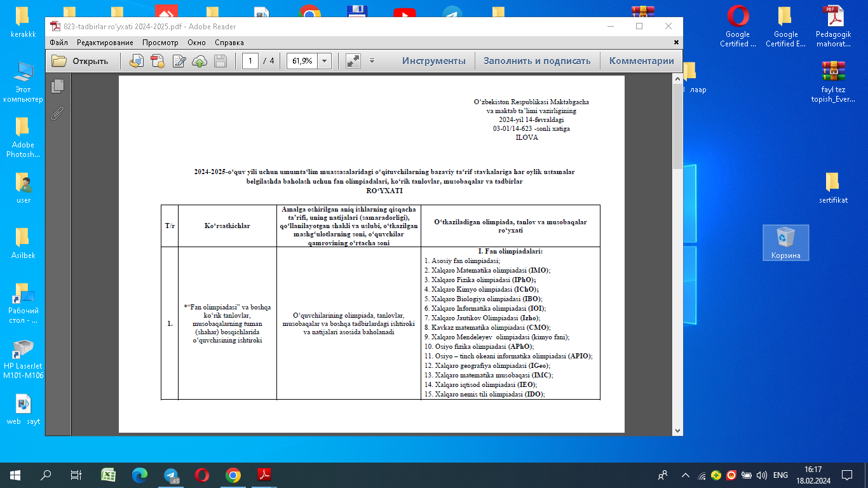Expand the toolbar customization small arrow
This screenshot has width=868, height=488.
click(x=372, y=61)
